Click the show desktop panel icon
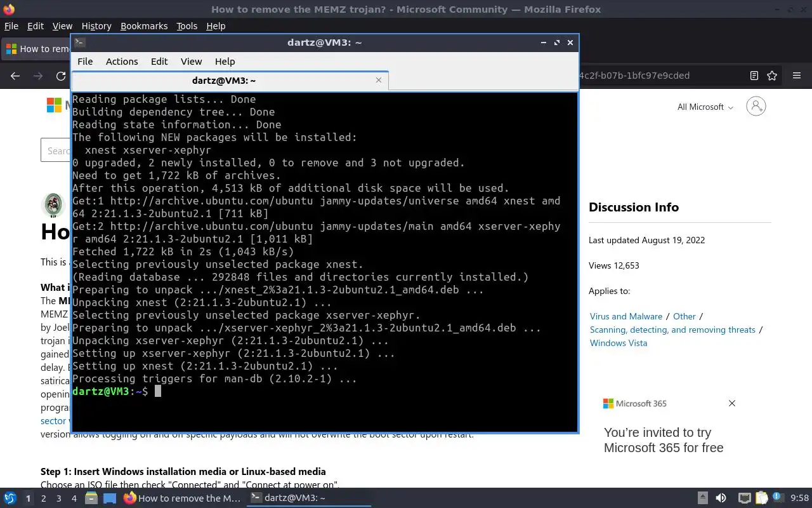Viewport: 812px width, 508px height. (110, 498)
